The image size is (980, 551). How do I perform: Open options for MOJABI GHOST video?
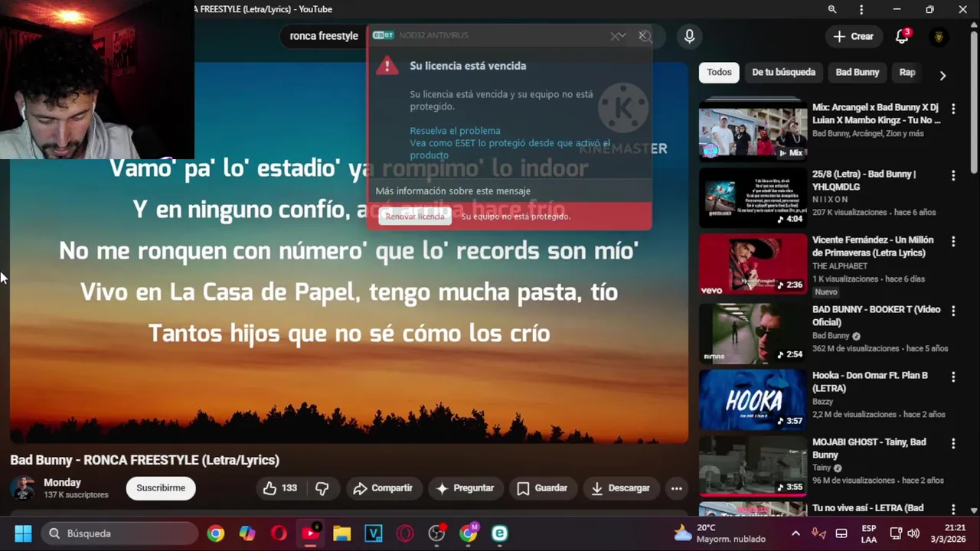(953, 443)
